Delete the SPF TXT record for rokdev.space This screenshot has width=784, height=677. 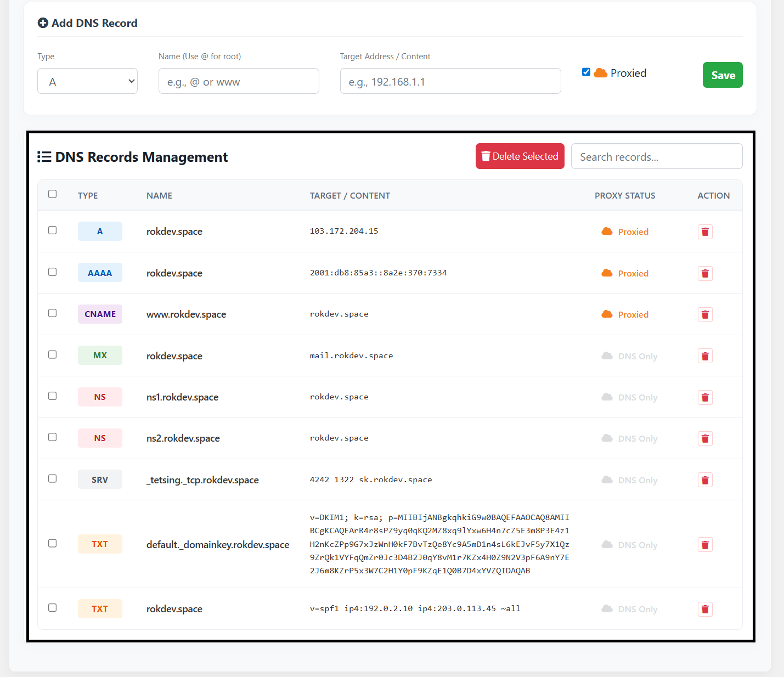pos(705,609)
